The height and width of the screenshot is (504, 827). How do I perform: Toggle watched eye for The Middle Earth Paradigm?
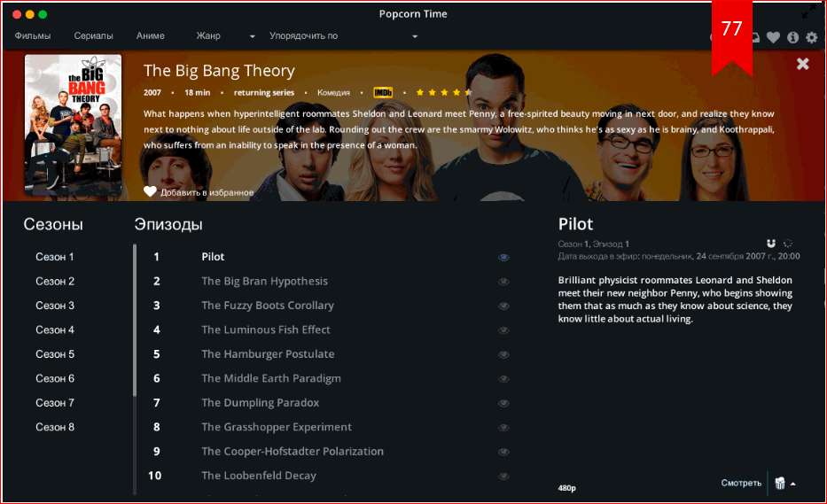(503, 378)
